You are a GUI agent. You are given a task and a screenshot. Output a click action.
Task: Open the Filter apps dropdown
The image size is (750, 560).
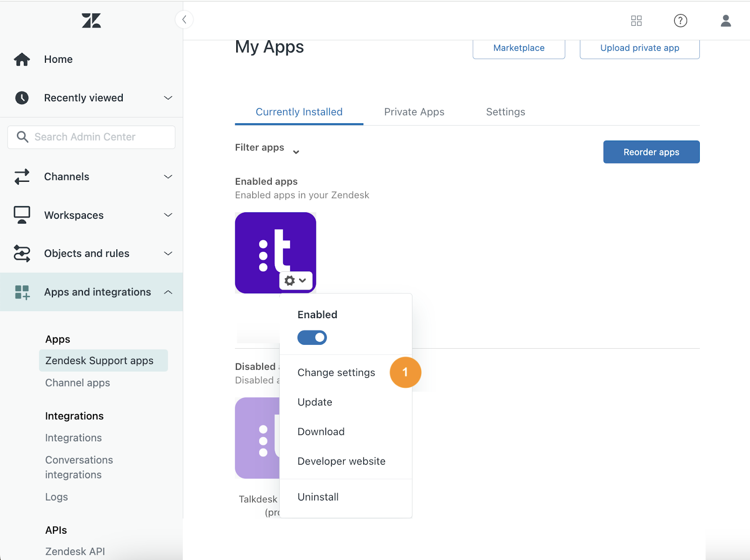(x=267, y=148)
